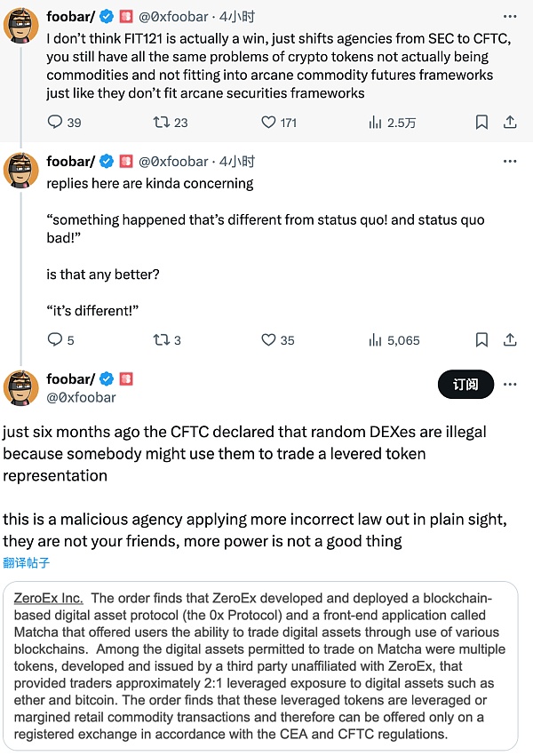This screenshot has height=756, width=533.
Task: Click 翻译帖子 translate post link
Action: [x=27, y=562]
